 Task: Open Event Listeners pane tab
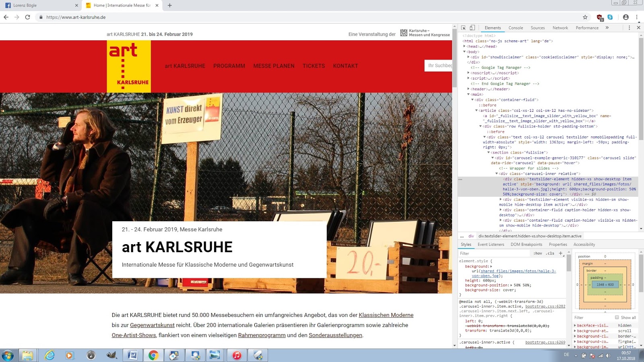pos(491,245)
